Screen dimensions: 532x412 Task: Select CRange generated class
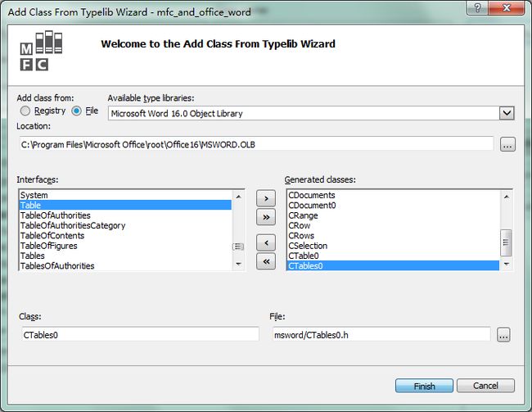click(393, 215)
